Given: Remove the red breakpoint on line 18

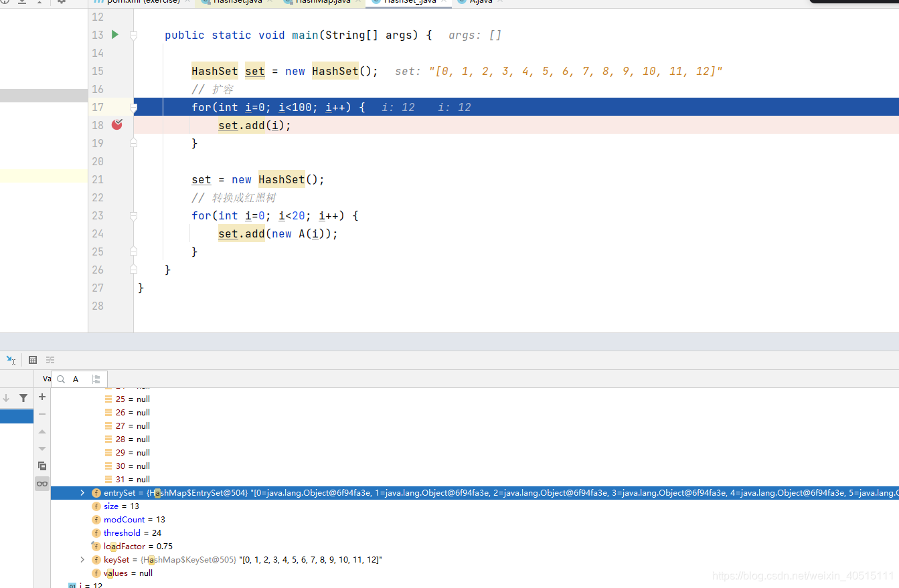Looking at the screenshot, I should coord(117,124).
